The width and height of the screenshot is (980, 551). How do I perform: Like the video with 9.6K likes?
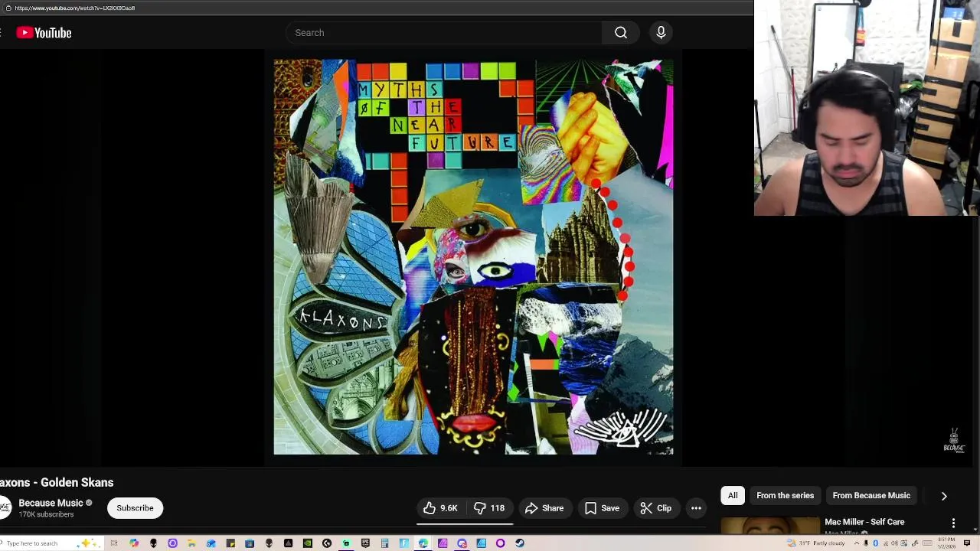pyautogui.click(x=440, y=508)
